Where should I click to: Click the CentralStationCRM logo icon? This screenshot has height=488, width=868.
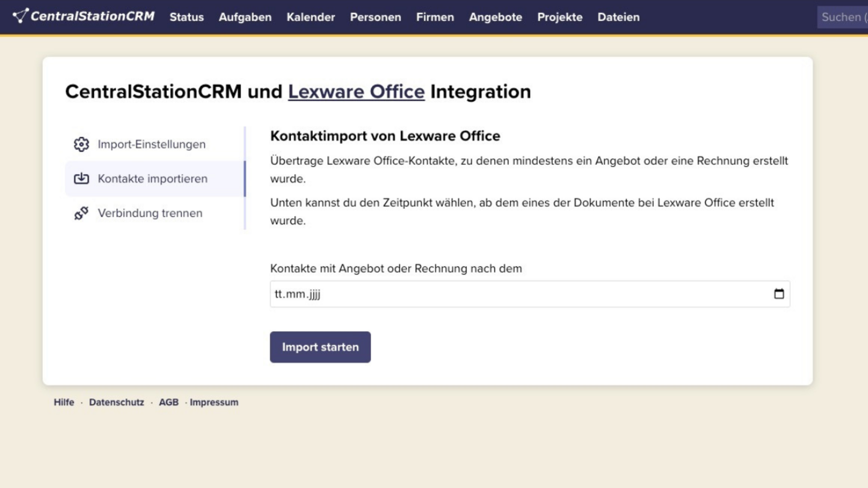[20, 16]
